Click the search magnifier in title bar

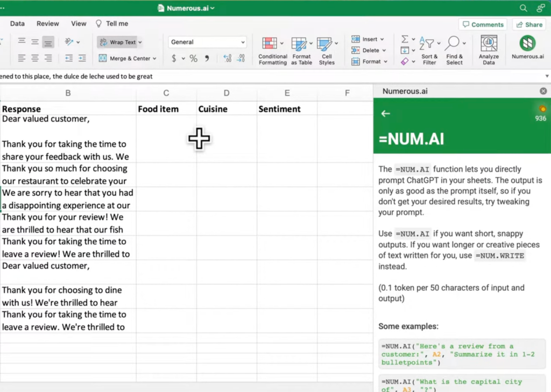[523, 8]
